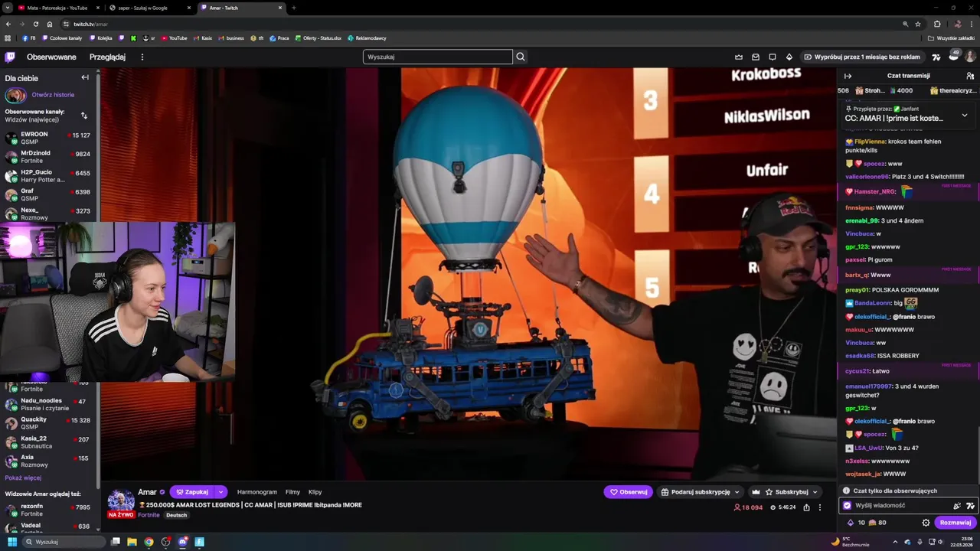The image size is (980, 551).
Task: Open the emote picker in chat input
Action: [x=957, y=506]
